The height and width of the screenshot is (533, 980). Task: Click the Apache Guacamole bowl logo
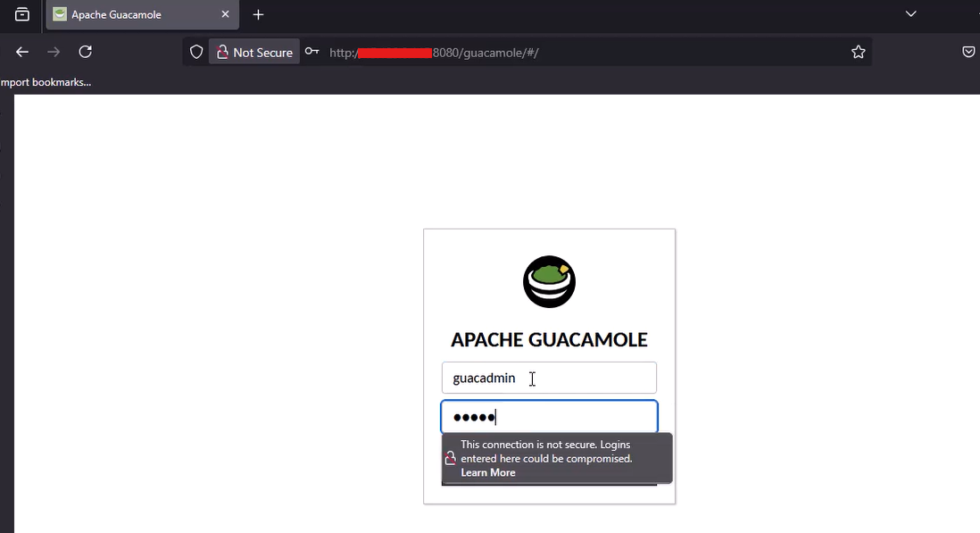click(550, 282)
